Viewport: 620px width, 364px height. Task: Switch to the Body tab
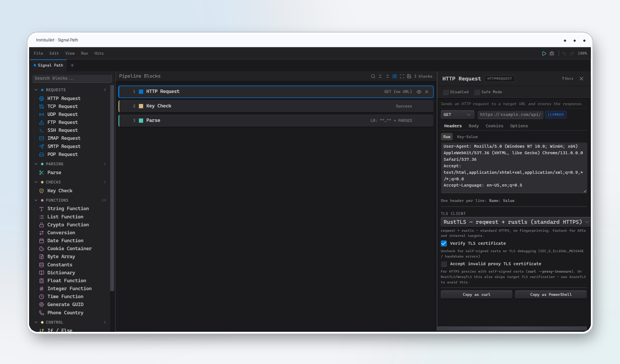coord(474,126)
